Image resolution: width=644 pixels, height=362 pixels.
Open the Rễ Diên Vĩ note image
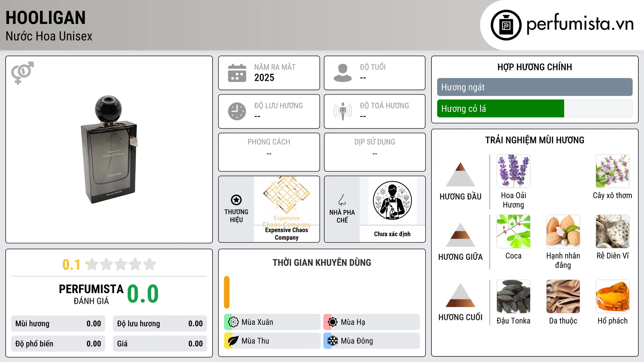pos(613,231)
